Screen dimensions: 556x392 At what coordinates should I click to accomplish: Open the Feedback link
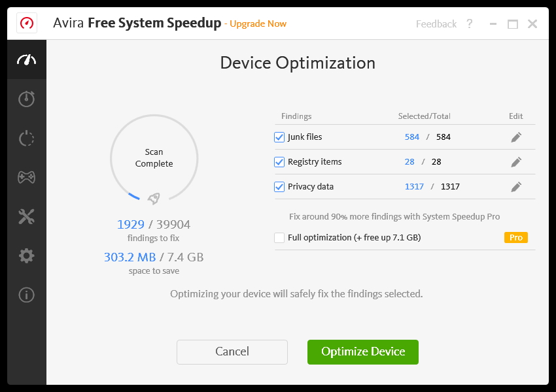pyautogui.click(x=436, y=24)
